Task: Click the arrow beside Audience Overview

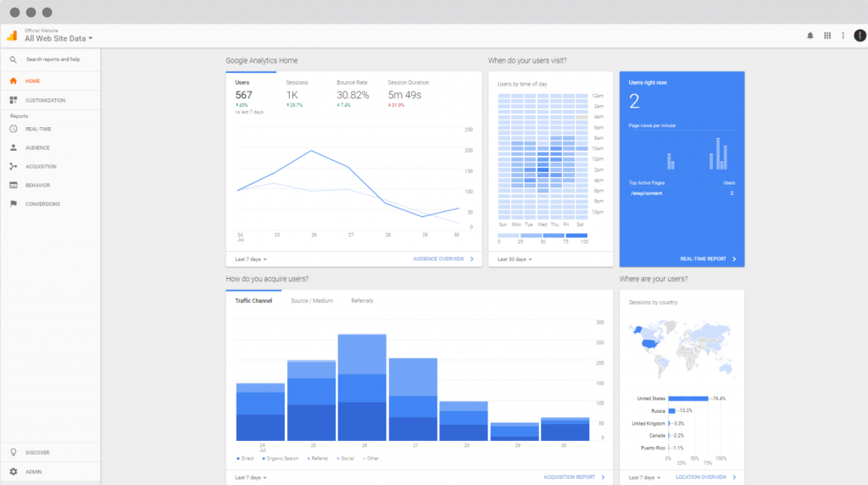Action: pyautogui.click(x=471, y=259)
